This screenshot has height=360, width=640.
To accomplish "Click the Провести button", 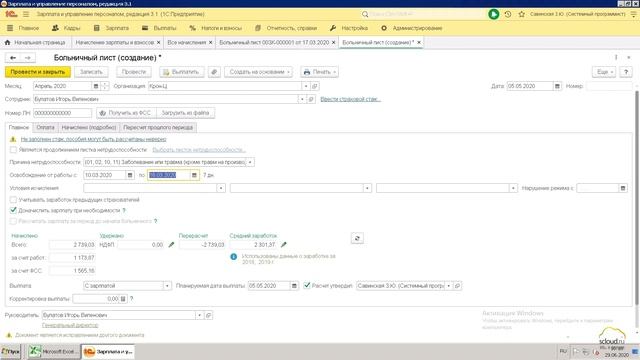I will point(134,72).
